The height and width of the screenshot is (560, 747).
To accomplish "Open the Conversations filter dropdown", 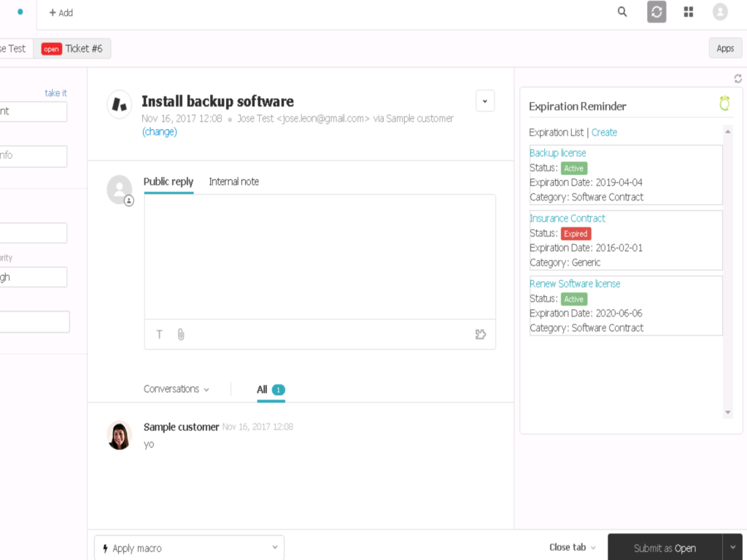I will click(177, 389).
